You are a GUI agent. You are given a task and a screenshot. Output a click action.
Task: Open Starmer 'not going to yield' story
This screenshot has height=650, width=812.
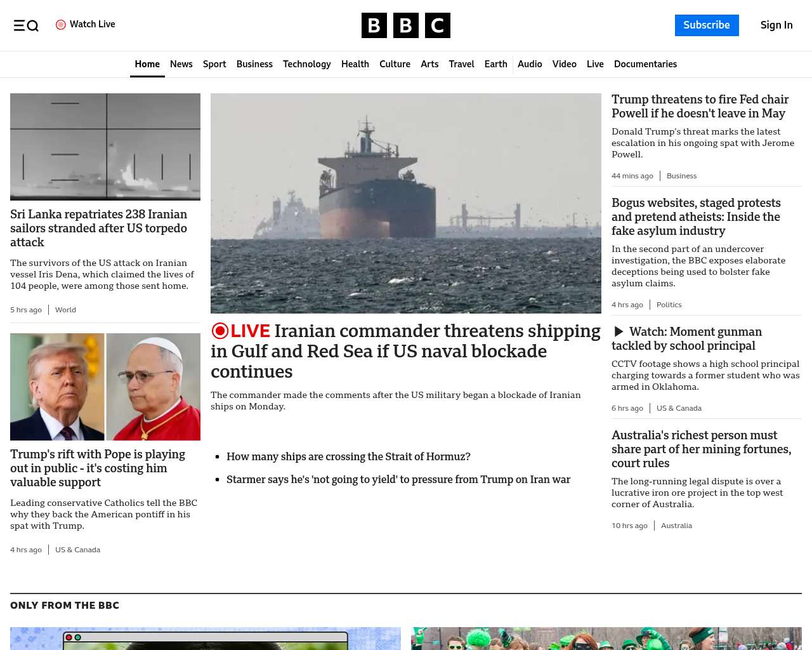click(398, 479)
